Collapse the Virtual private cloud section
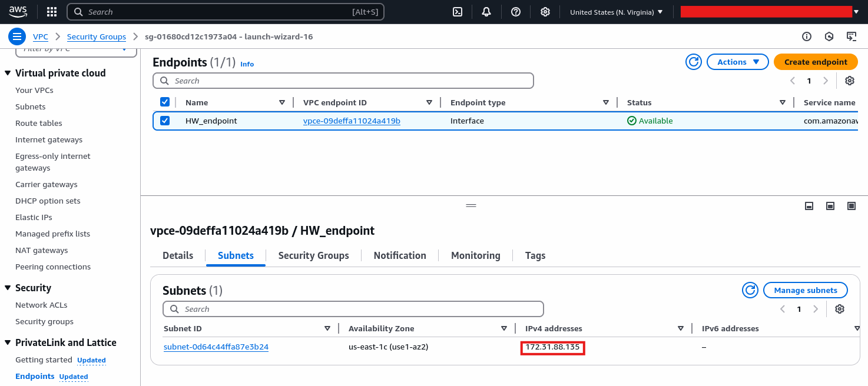This screenshot has height=386, width=868. coord(6,72)
